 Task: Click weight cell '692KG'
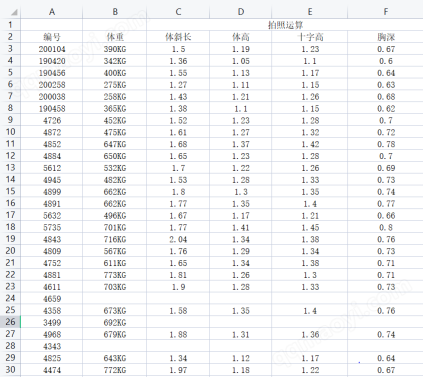click(x=115, y=322)
